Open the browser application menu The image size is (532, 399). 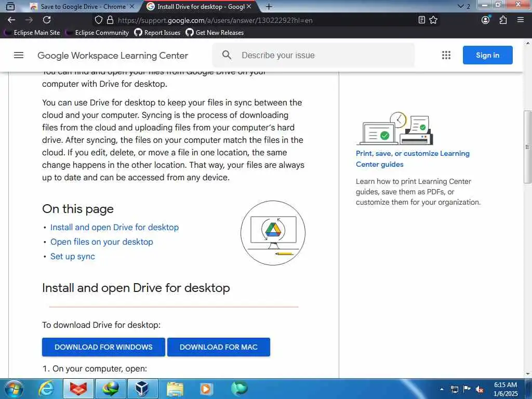(521, 20)
